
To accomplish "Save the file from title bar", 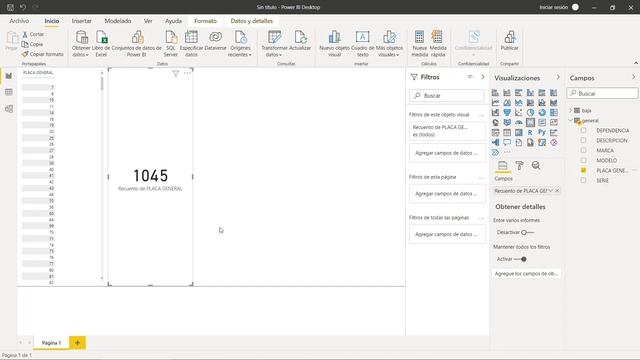I will (x=10, y=7).
